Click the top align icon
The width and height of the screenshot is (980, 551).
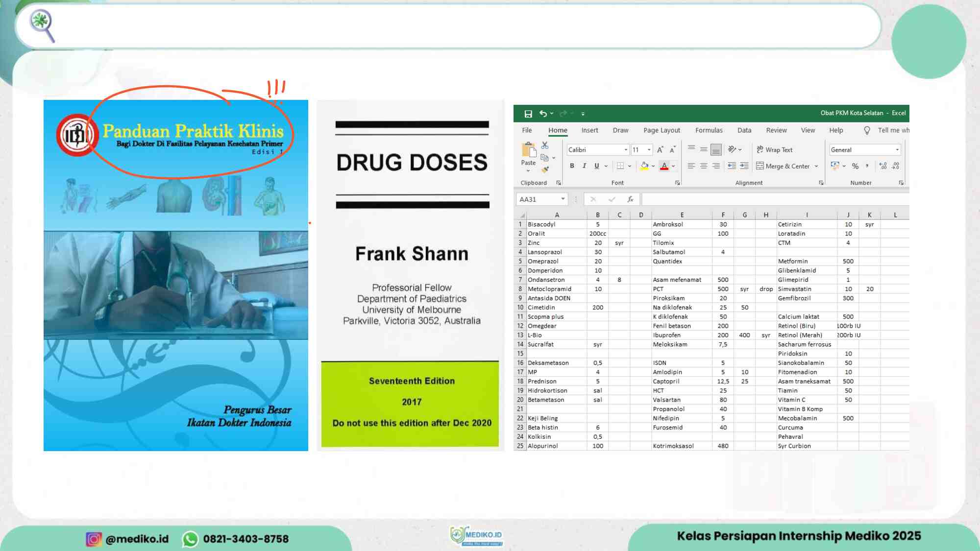(x=691, y=148)
